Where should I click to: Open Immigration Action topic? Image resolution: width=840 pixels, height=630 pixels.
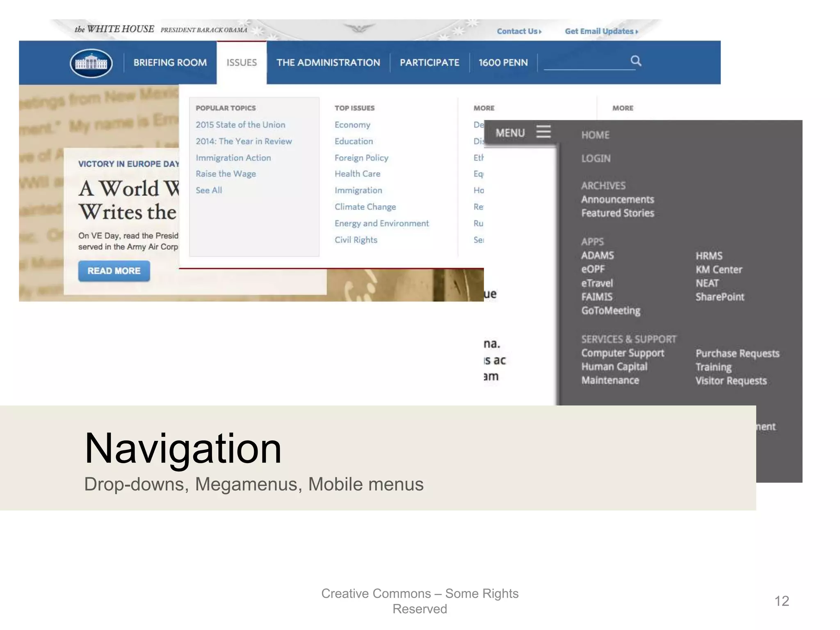233,158
